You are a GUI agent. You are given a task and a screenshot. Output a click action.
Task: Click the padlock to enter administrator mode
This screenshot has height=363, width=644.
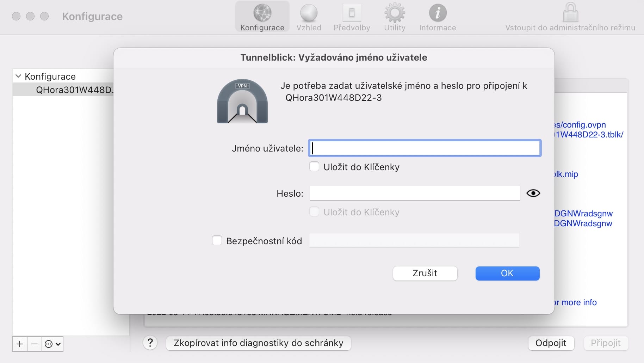(570, 13)
